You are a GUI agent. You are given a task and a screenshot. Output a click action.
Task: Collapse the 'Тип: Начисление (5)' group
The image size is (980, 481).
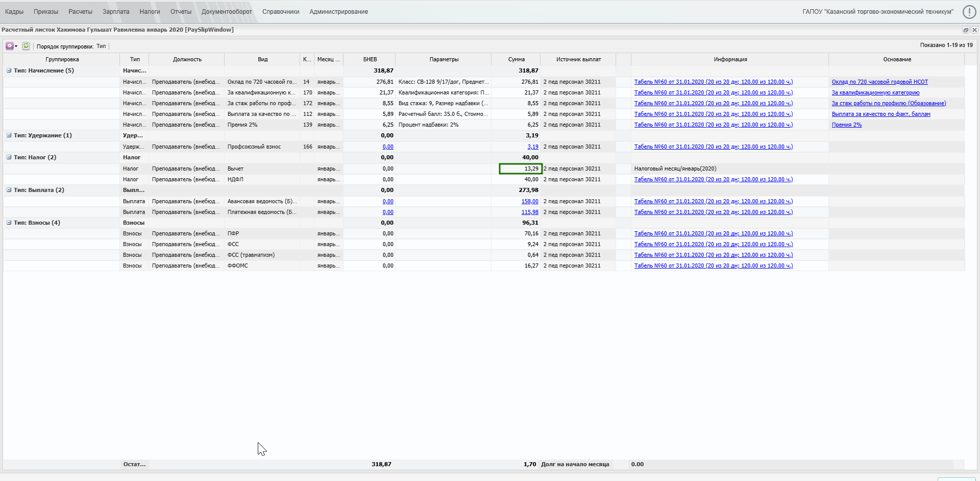pyautogui.click(x=9, y=70)
